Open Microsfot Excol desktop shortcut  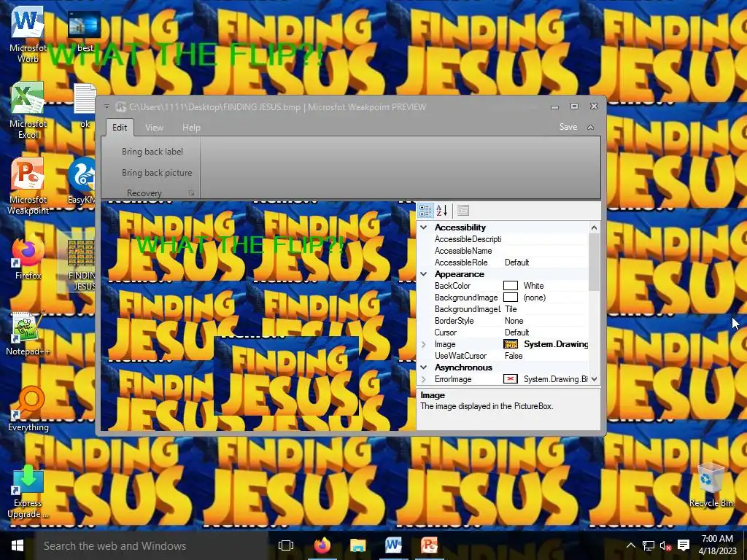point(28,111)
